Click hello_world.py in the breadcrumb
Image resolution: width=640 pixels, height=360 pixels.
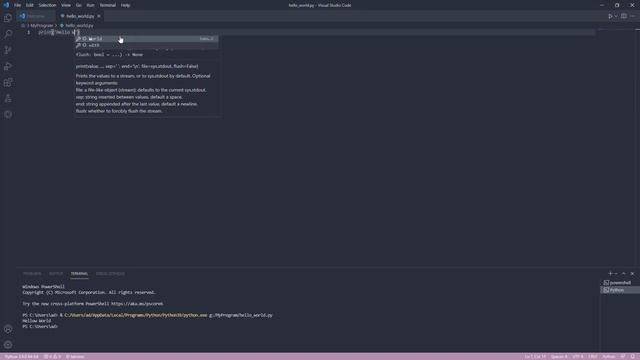79,25
